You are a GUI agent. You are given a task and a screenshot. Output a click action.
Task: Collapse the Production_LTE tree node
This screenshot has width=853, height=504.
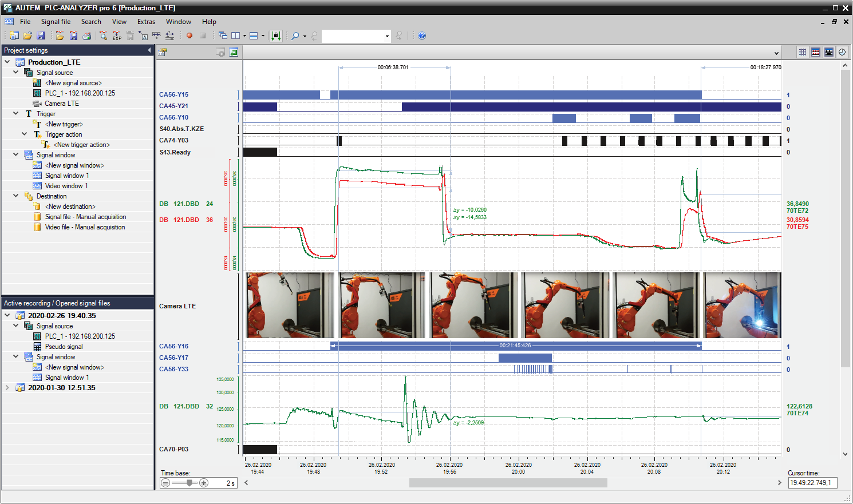[7, 62]
